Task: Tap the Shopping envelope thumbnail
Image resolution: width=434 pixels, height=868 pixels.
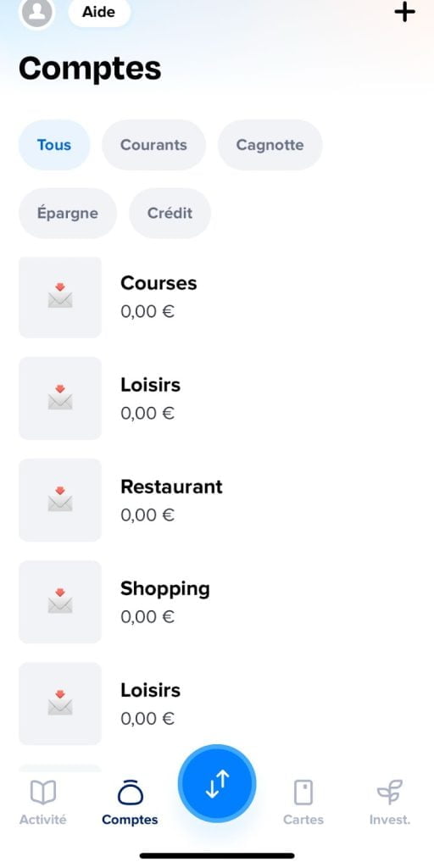Action: point(60,602)
